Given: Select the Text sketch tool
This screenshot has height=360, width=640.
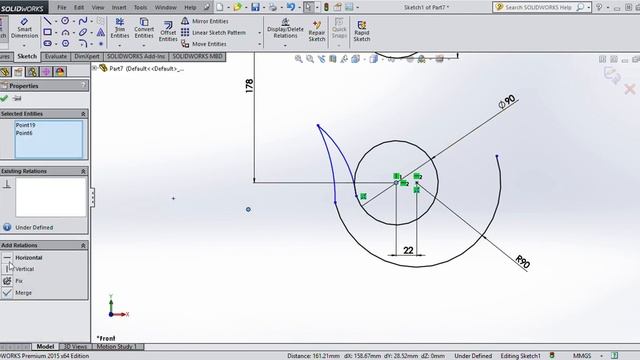Looking at the screenshot, I should (x=100, y=32).
